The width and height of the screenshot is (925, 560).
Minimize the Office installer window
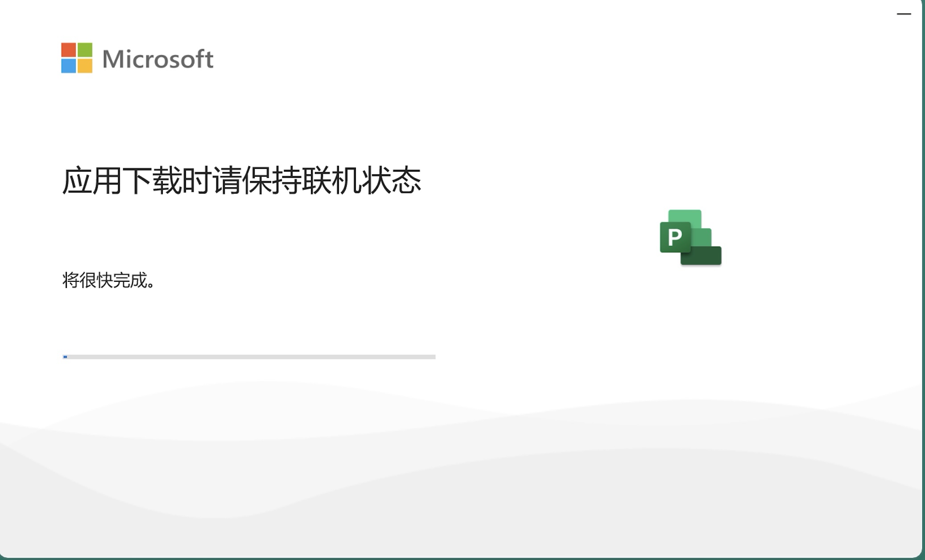click(904, 14)
